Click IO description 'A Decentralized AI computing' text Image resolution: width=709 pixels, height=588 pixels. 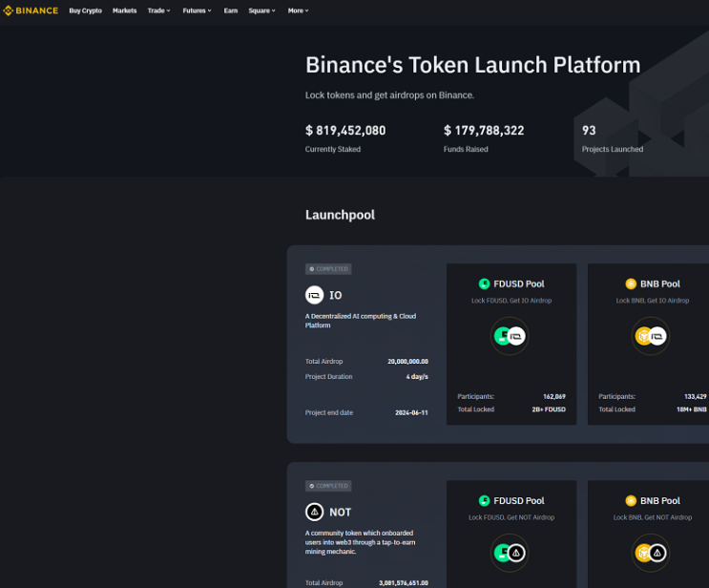tap(361, 321)
